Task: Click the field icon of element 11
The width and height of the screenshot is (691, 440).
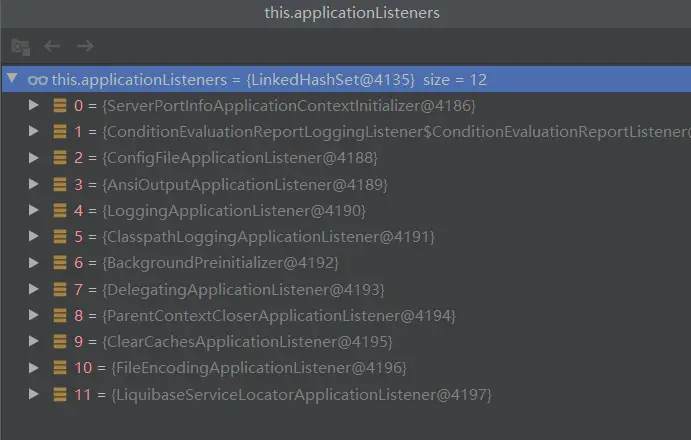Action: click(x=60, y=394)
